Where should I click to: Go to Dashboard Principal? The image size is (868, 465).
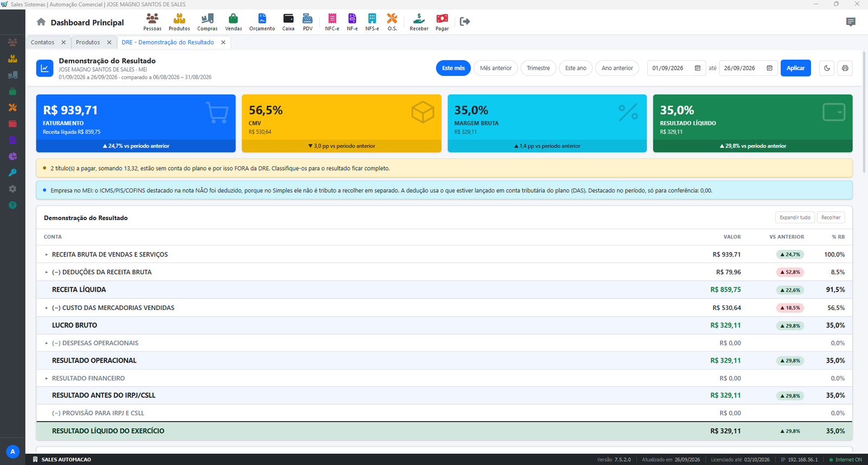point(80,22)
